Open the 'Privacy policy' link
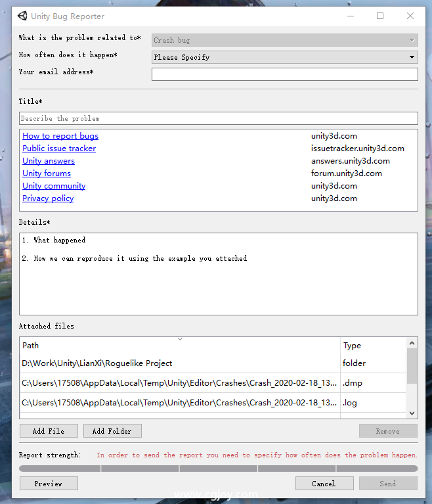This screenshot has width=432, height=504. (x=48, y=198)
